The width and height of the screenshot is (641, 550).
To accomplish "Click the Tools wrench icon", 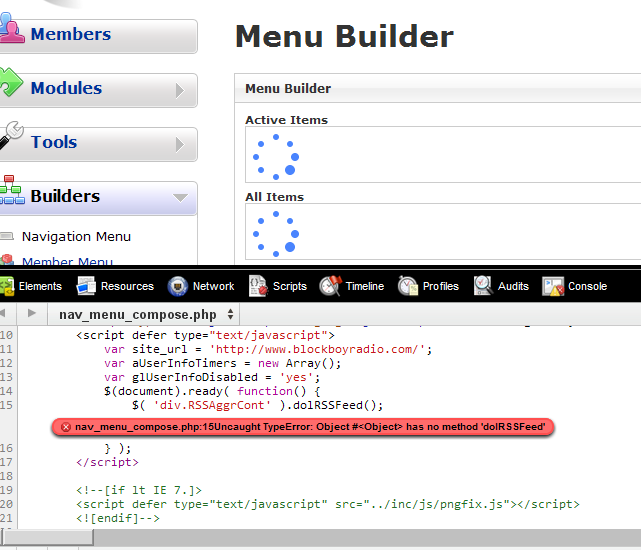I will [x=11, y=135].
